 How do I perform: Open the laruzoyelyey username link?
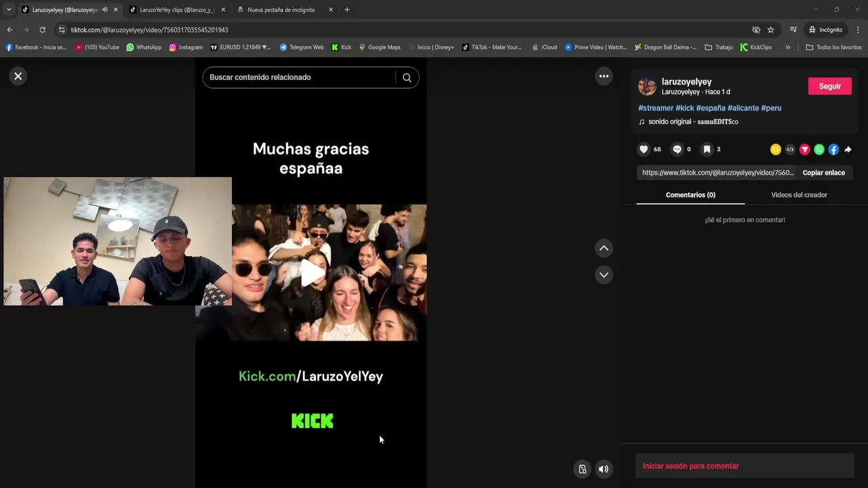(x=686, y=81)
